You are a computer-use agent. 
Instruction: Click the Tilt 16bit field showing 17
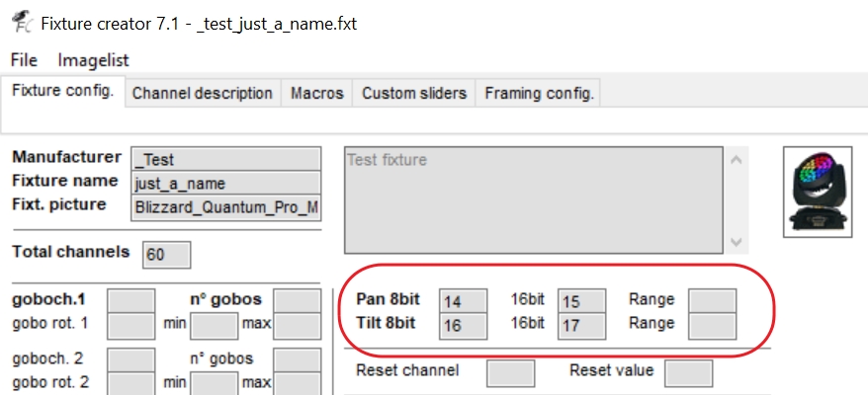pos(582,327)
